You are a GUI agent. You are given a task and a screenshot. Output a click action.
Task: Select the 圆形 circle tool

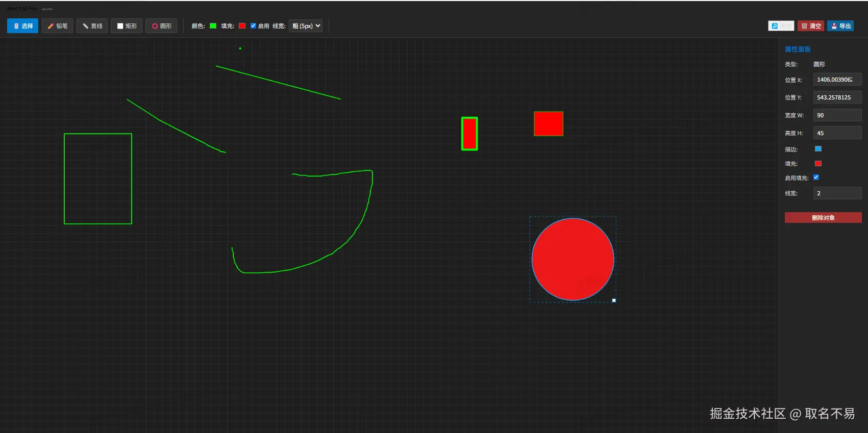coord(161,26)
